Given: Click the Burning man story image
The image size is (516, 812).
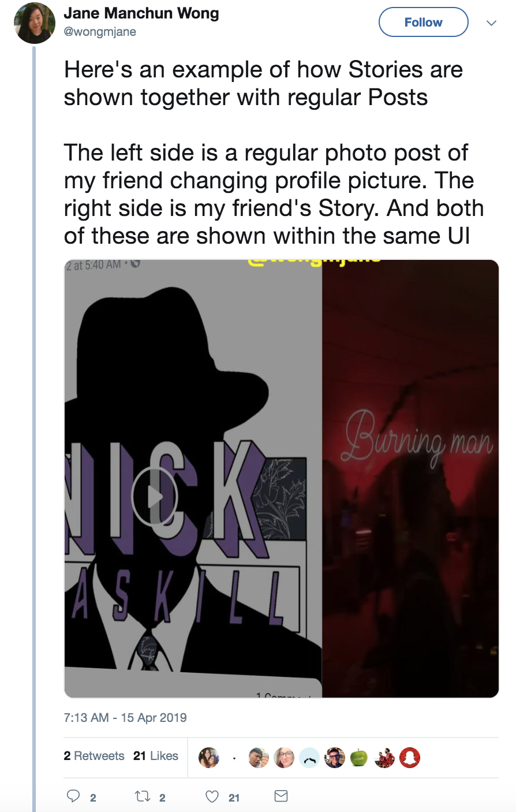Looking at the screenshot, I should click(410, 478).
